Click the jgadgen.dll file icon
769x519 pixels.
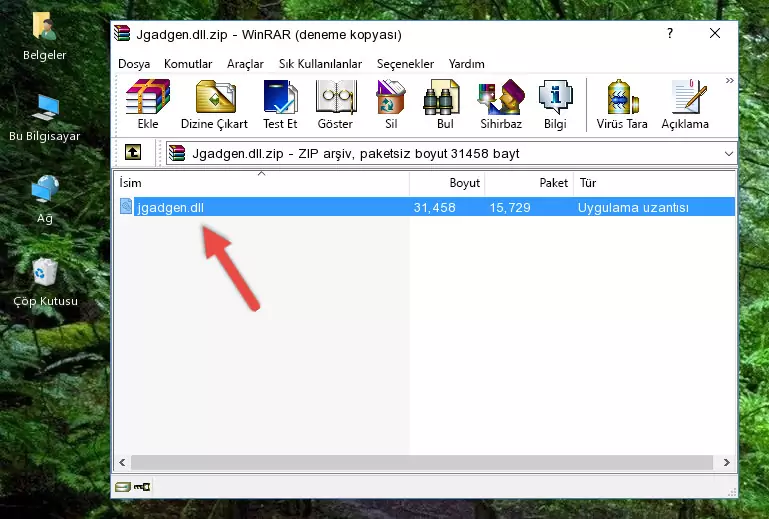coord(126,207)
